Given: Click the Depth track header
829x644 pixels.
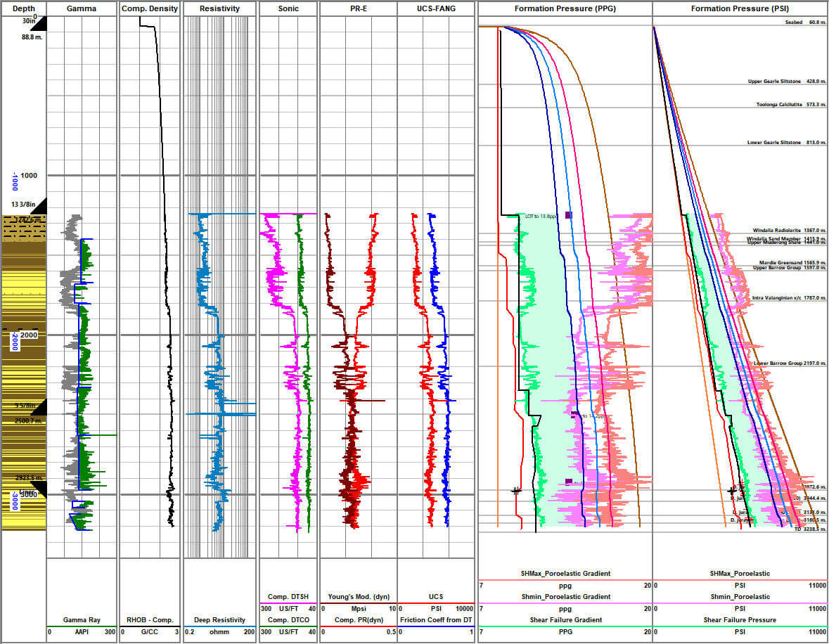Looking at the screenshot, I should [x=23, y=8].
